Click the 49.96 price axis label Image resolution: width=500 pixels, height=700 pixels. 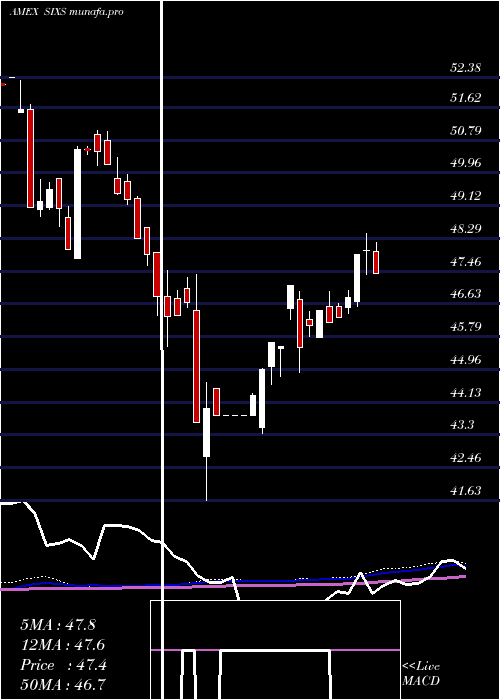tap(465, 163)
